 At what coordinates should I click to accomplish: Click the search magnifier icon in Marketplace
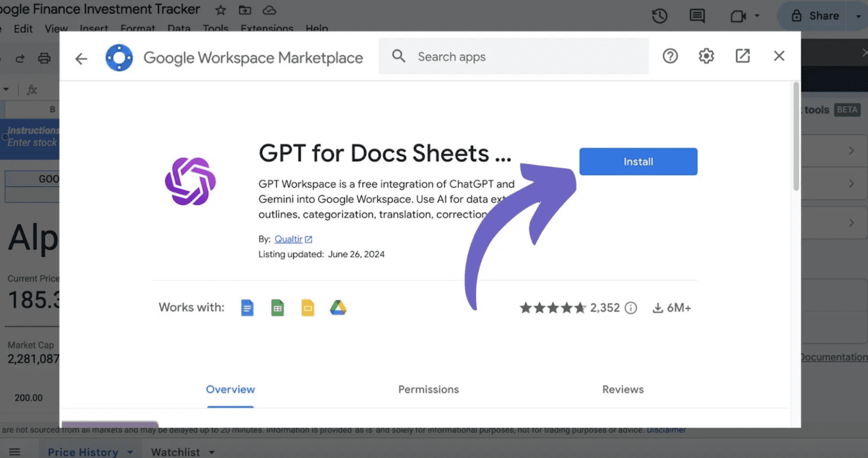point(398,56)
